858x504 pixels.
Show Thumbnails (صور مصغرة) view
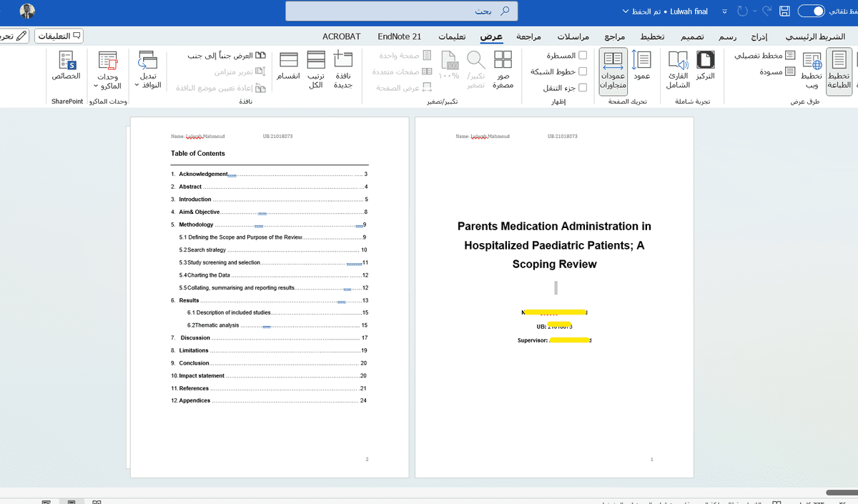[x=503, y=69]
